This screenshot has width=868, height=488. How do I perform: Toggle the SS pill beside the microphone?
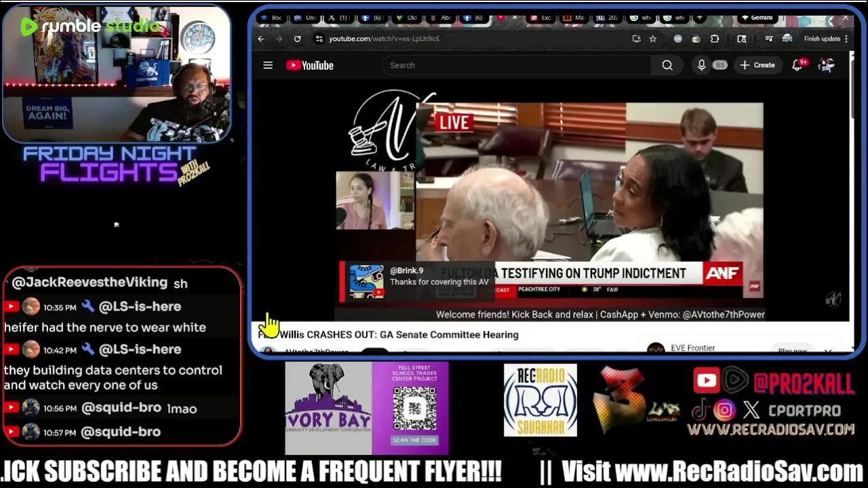[719, 65]
